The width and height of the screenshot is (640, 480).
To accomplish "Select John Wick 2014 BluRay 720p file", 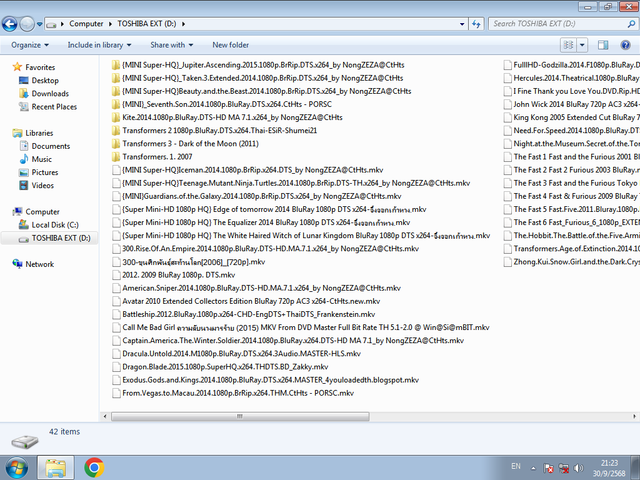I will pyautogui.click(x=576, y=104).
